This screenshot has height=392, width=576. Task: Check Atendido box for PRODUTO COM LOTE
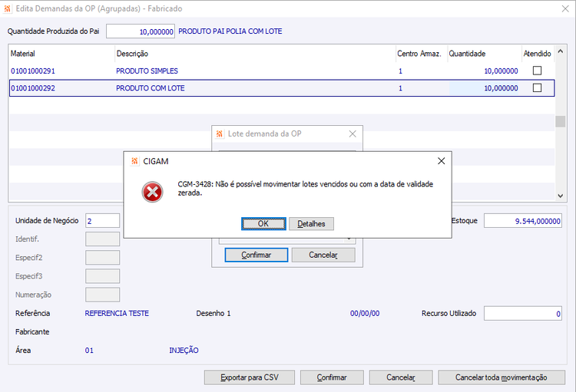click(537, 87)
